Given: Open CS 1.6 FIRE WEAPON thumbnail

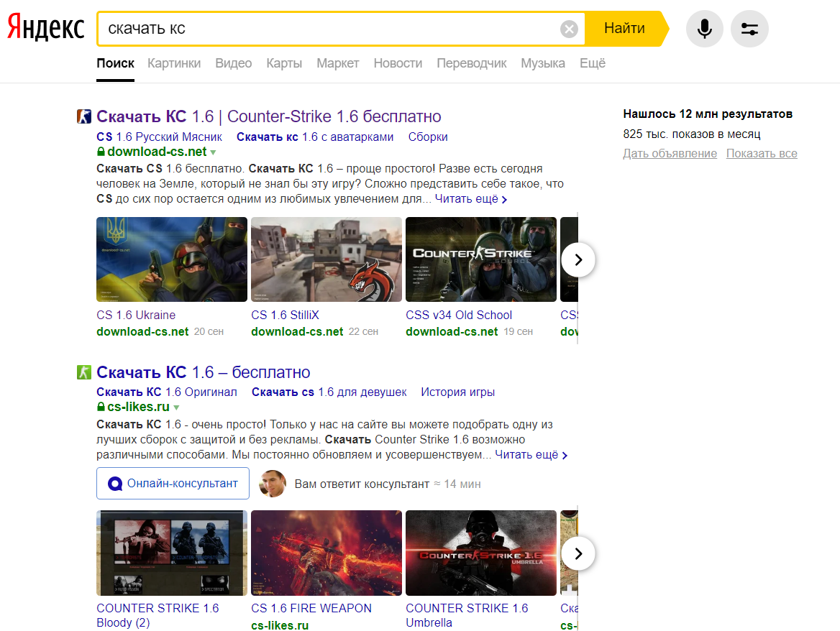Looking at the screenshot, I should tap(327, 553).
